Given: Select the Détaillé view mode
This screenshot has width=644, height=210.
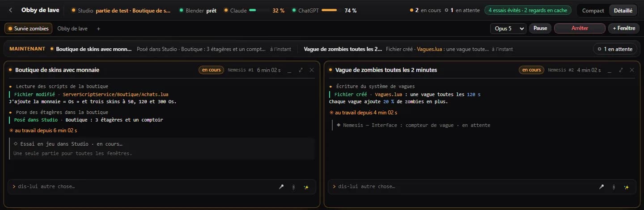Looking at the screenshot, I should [623, 10].
